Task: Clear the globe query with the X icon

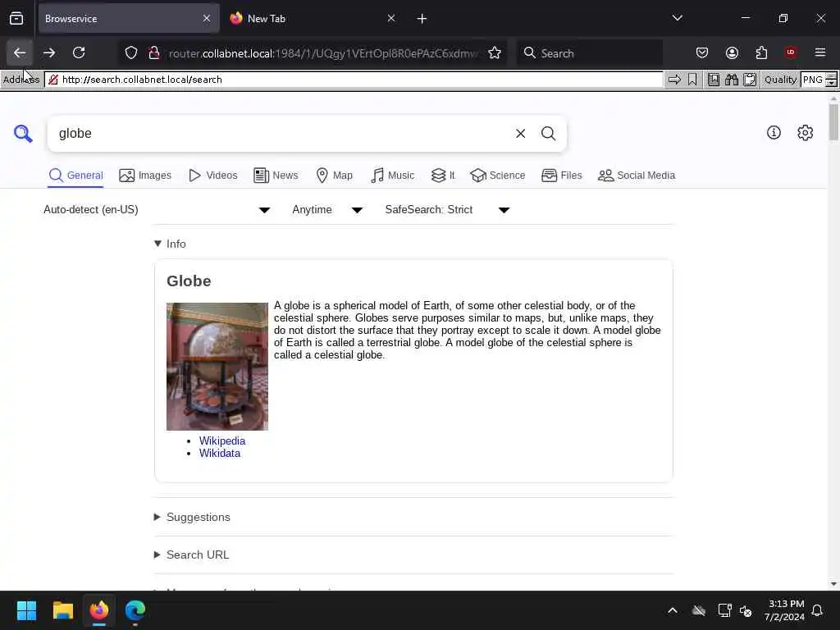Action: tap(520, 134)
